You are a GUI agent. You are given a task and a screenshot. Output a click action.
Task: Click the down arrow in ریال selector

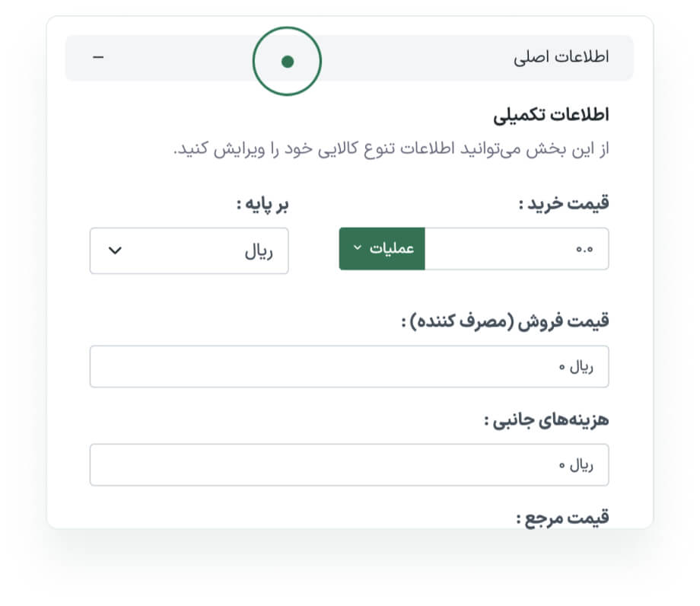(115, 250)
